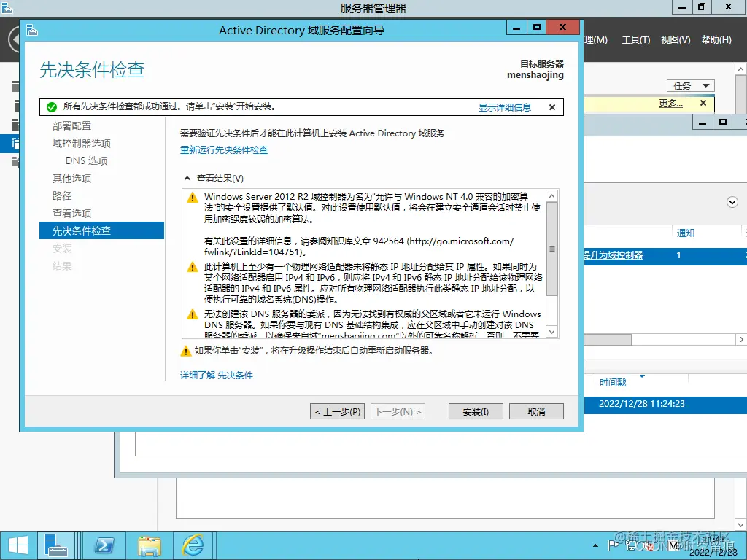Image resolution: width=747 pixels, height=560 pixels.
Task: Click the results list scrollbar thumb
Action: pyautogui.click(x=551, y=249)
